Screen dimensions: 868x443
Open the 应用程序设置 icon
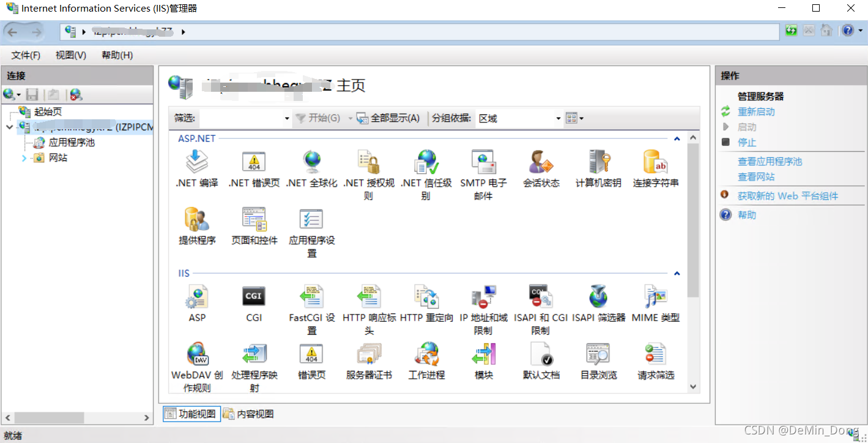pyautogui.click(x=311, y=220)
